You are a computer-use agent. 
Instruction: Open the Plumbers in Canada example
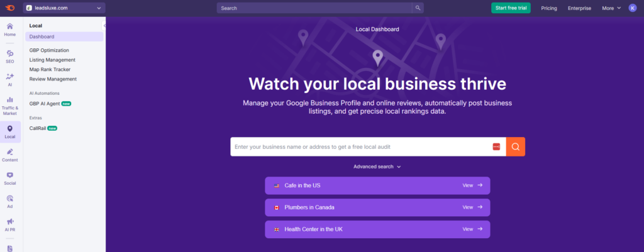377,207
